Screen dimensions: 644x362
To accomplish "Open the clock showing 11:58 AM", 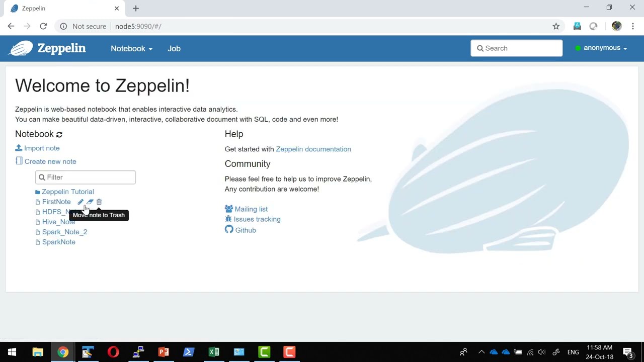I will [x=600, y=352].
